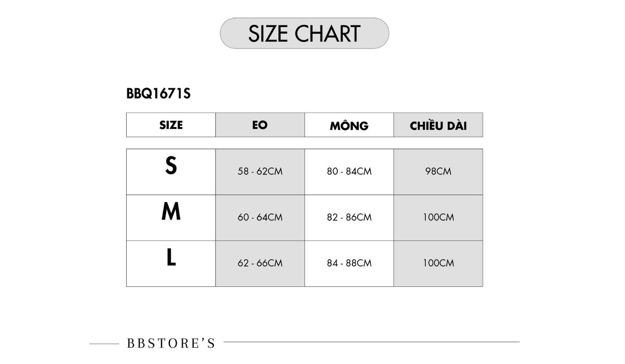Screen dimensions: 625x364
Task: Click the SIZE column header
Action: 171,125
